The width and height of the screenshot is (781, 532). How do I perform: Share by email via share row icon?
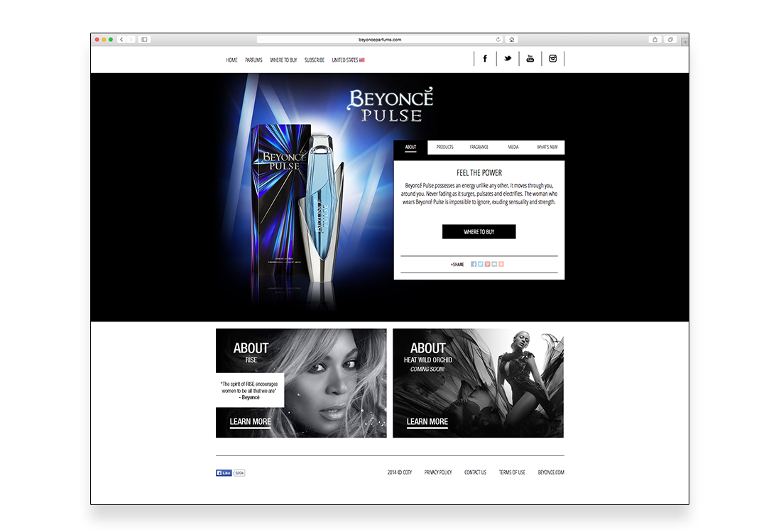click(494, 265)
